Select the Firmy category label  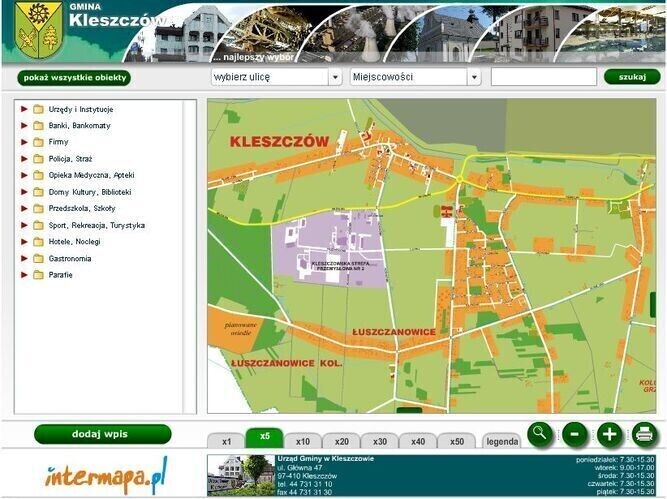(58, 142)
